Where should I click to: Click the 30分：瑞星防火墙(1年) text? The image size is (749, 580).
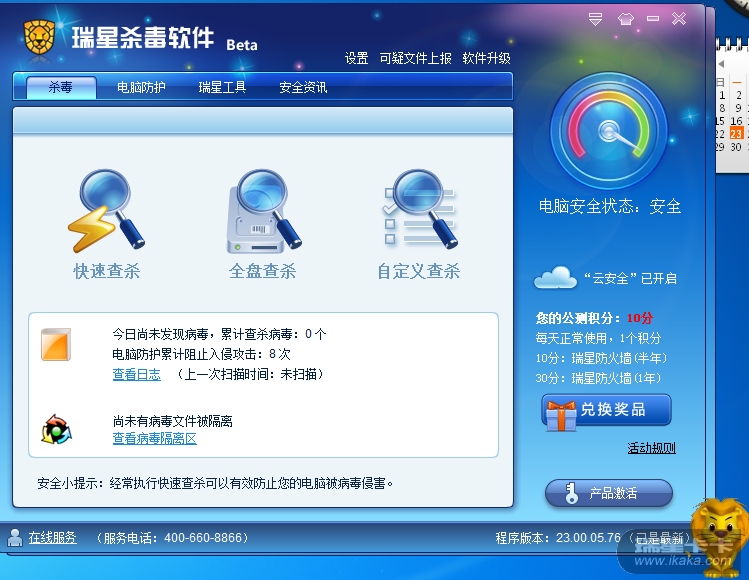click(x=599, y=378)
